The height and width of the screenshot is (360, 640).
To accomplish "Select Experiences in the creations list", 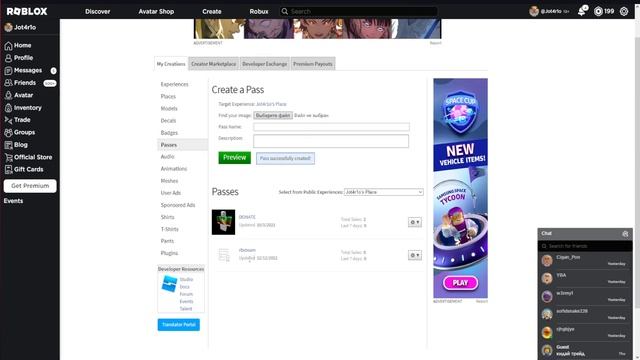I will coord(174,84).
